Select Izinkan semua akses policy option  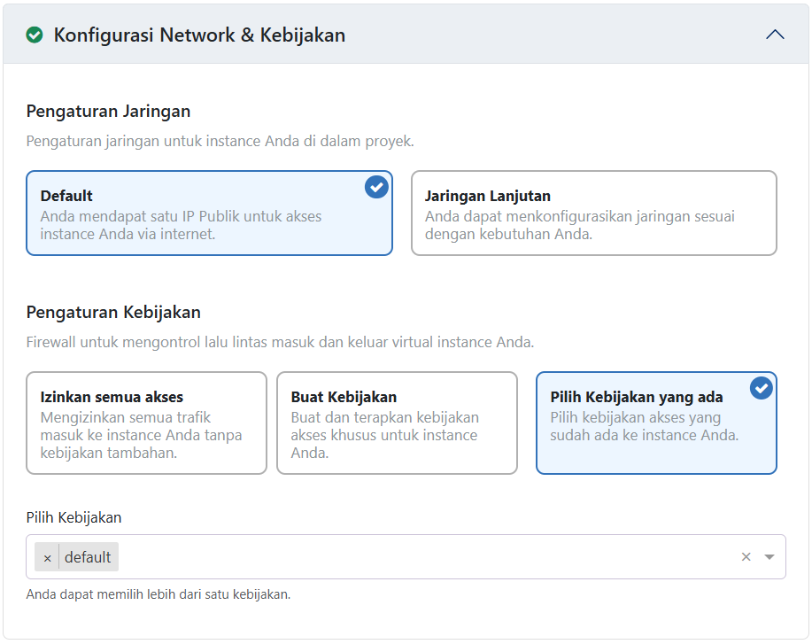tap(146, 423)
